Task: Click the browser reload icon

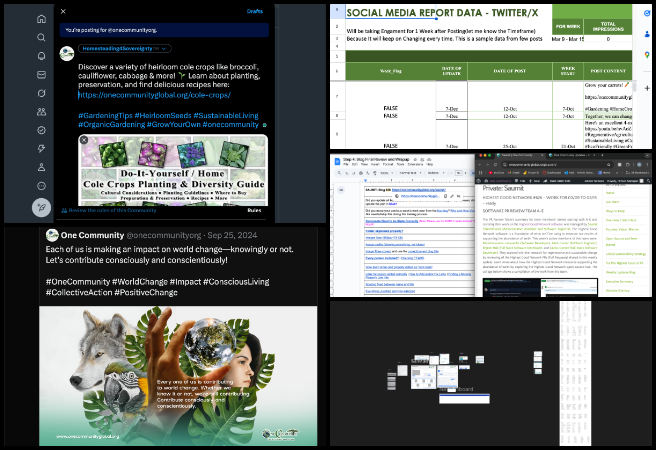Action: point(495,164)
